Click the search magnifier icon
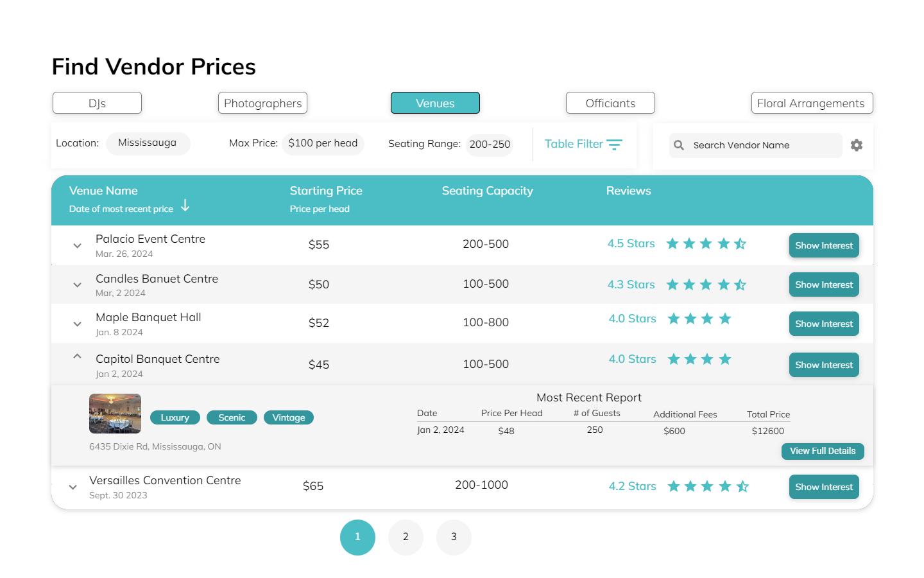The height and width of the screenshot is (578, 924). tap(679, 145)
